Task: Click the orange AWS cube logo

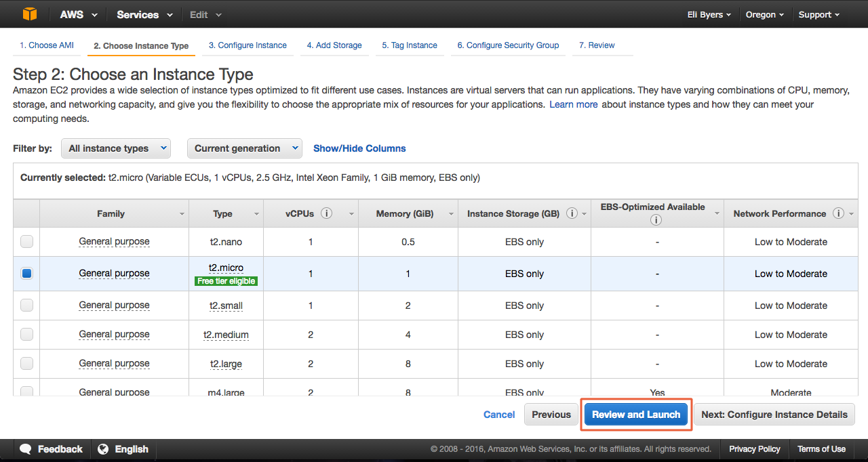Action: coord(29,14)
